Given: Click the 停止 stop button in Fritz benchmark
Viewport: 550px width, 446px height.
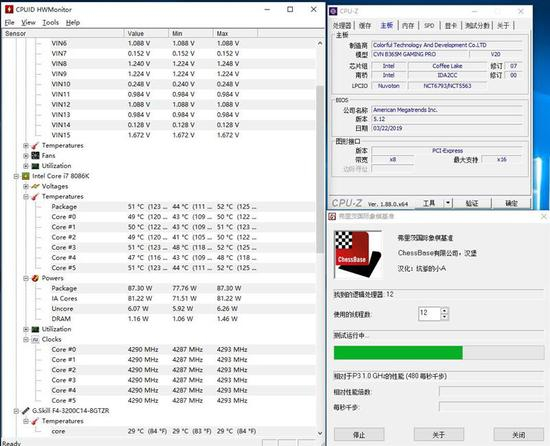Looking at the screenshot, I should (x=359, y=435).
